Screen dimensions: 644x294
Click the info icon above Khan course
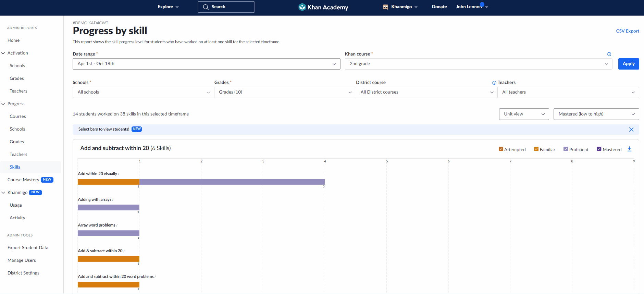point(609,54)
